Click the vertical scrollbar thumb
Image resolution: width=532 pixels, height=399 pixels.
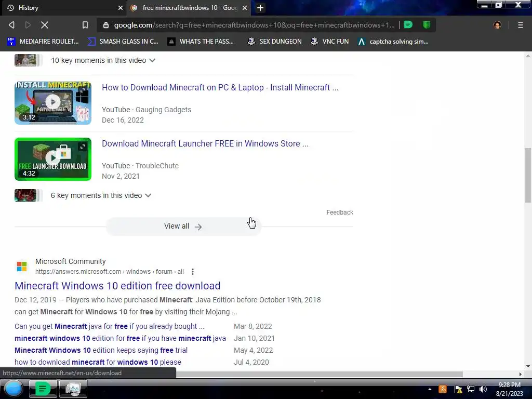[528, 175]
